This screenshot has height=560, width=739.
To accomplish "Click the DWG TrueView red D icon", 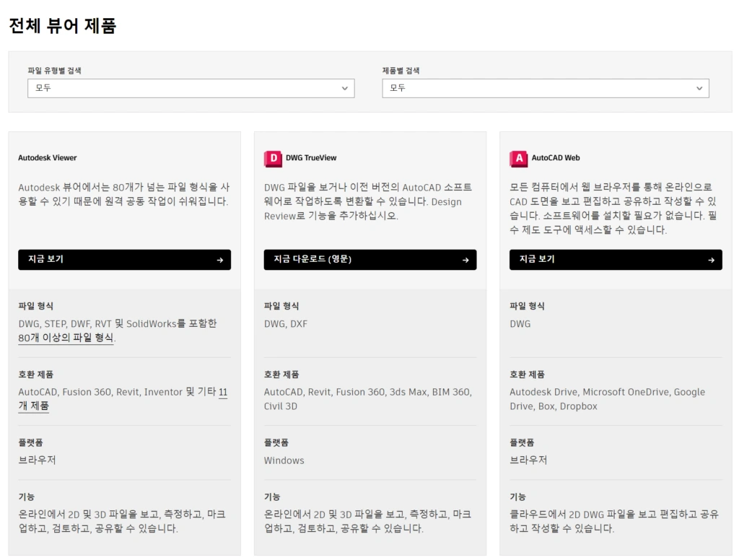I will pyautogui.click(x=273, y=158).
